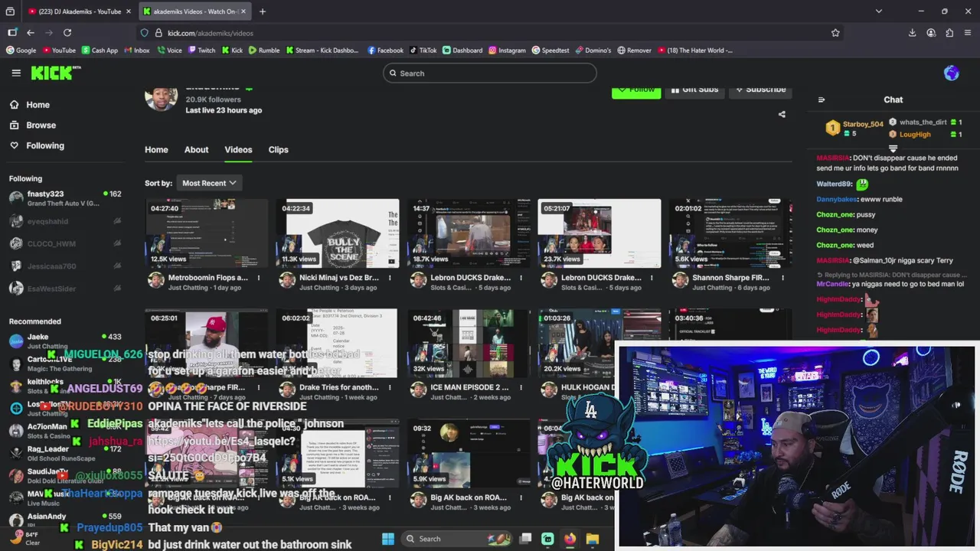Collapse the chat panel with arrow icon
Image resolution: width=980 pixels, height=551 pixels.
[x=822, y=99]
